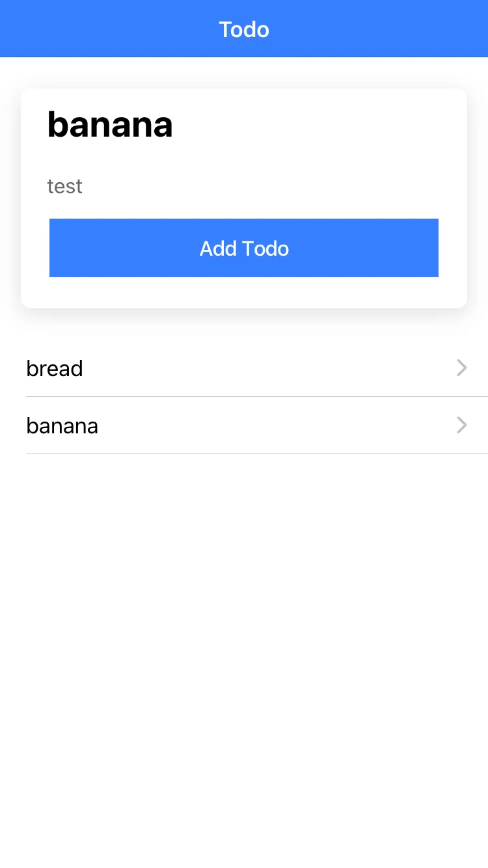Click the Add Todo button
This screenshot has width=488, height=868.
pyautogui.click(x=243, y=248)
